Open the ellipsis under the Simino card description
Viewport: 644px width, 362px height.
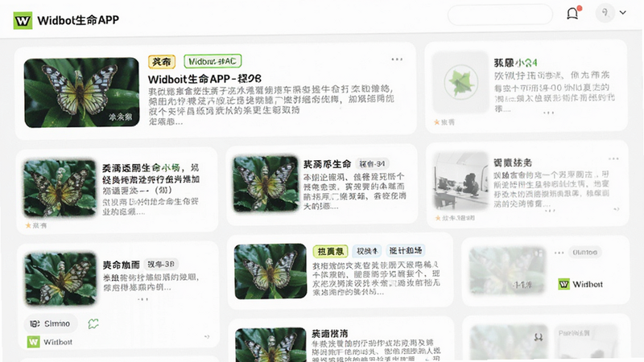(142, 299)
